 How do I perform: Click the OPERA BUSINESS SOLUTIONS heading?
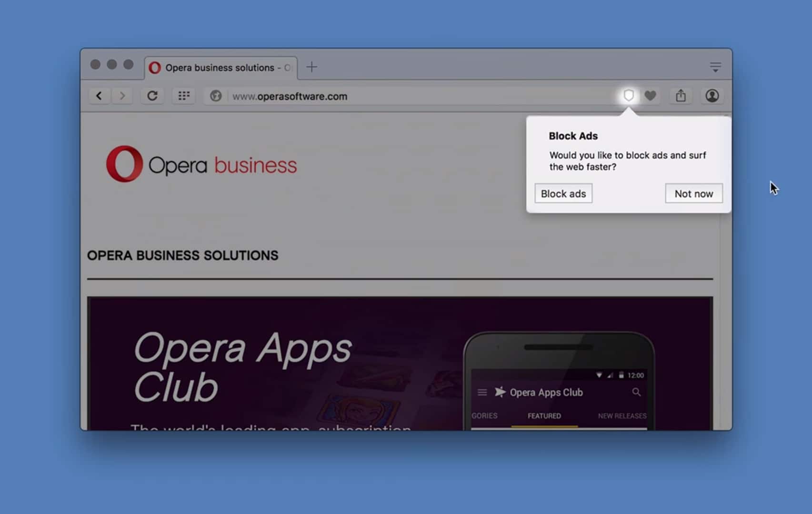pos(182,255)
